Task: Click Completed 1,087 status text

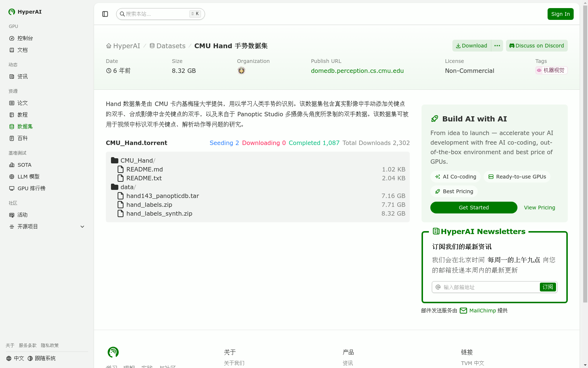Action: click(x=314, y=143)
